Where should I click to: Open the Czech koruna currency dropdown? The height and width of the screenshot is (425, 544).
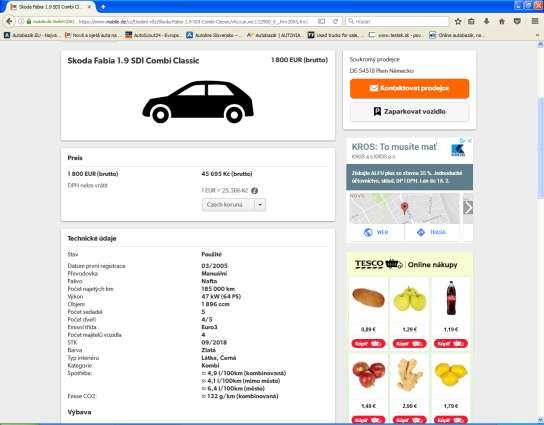tap(233, 204)
